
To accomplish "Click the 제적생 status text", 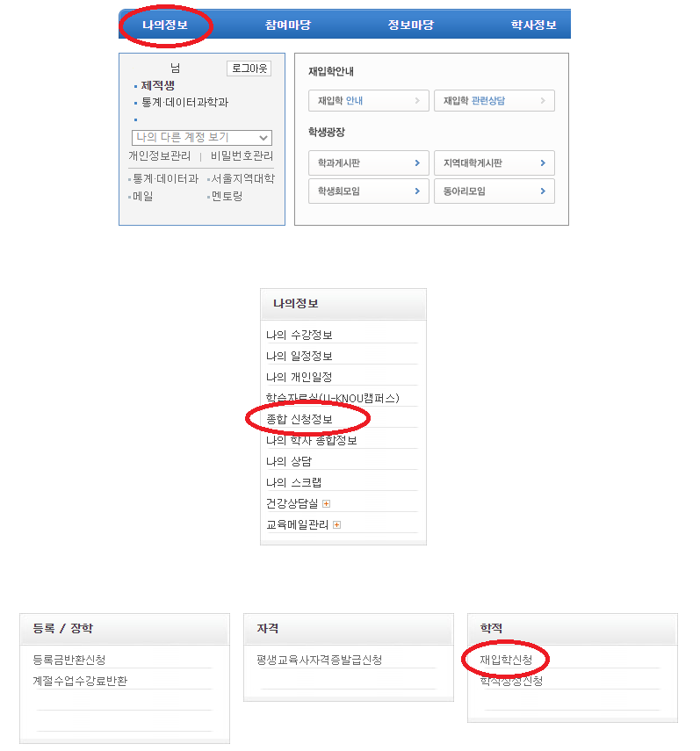I will [157, 85].
